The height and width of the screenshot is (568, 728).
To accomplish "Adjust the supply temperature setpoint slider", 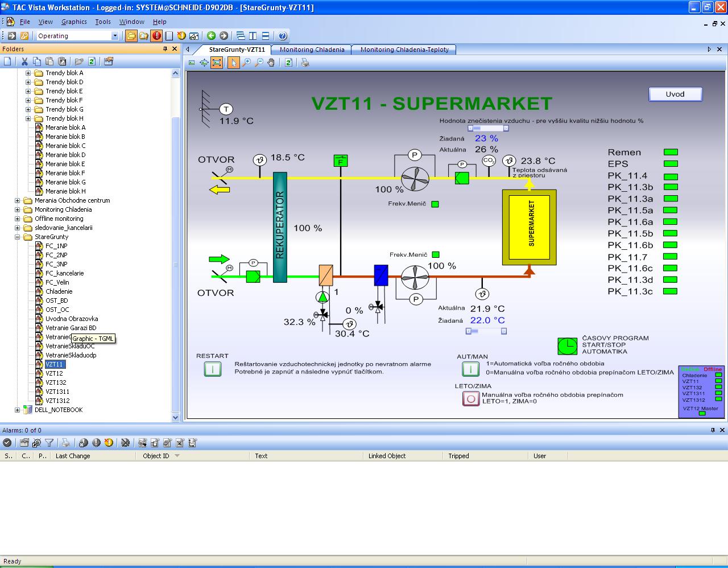I will [x=486, y=331].
